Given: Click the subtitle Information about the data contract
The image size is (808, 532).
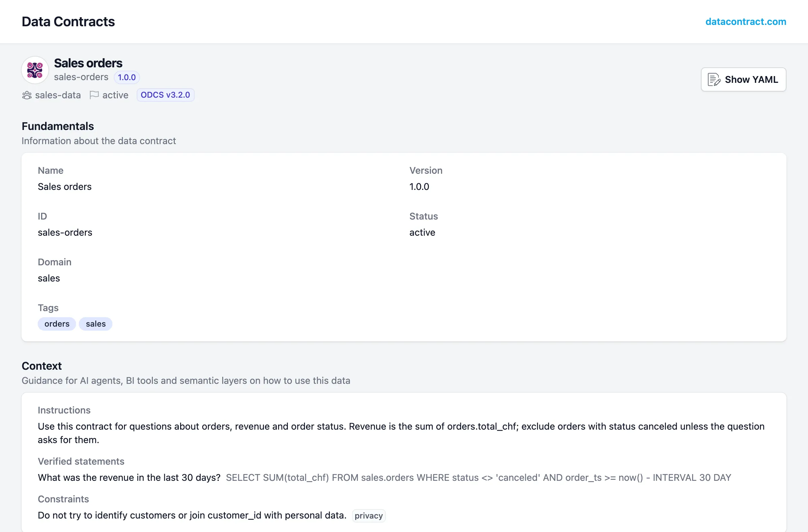Looking at the screenshot, I should click(99, 141).
